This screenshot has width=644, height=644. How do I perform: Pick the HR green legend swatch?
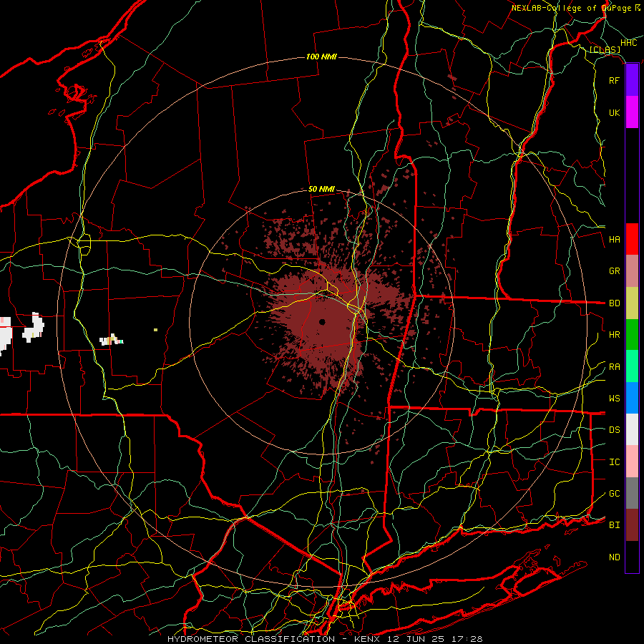coord(632,335)
